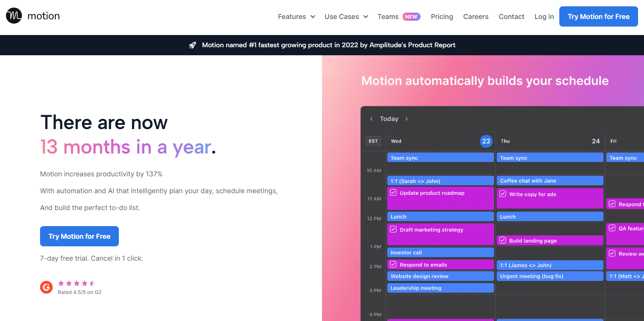Viewport: 644px width, 321px height.
Task: Check off QA feature task on Friday
Action: click(612, 228)
